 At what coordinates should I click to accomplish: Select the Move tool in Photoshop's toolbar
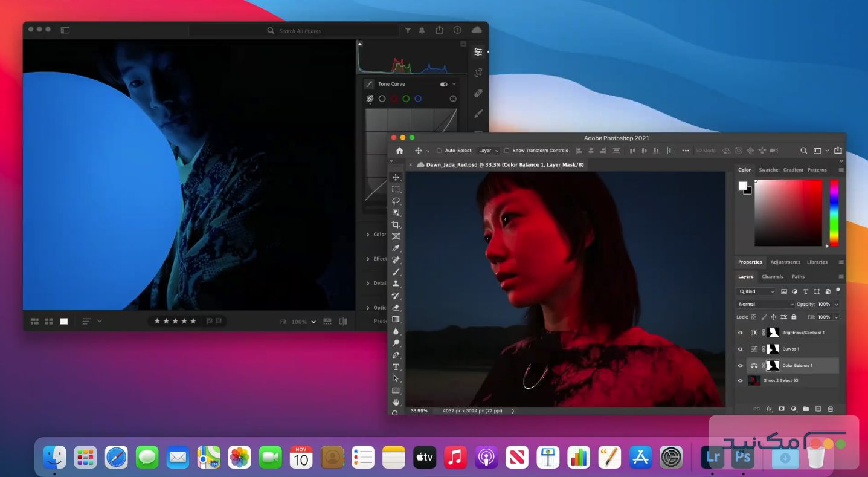pos(396,177)
